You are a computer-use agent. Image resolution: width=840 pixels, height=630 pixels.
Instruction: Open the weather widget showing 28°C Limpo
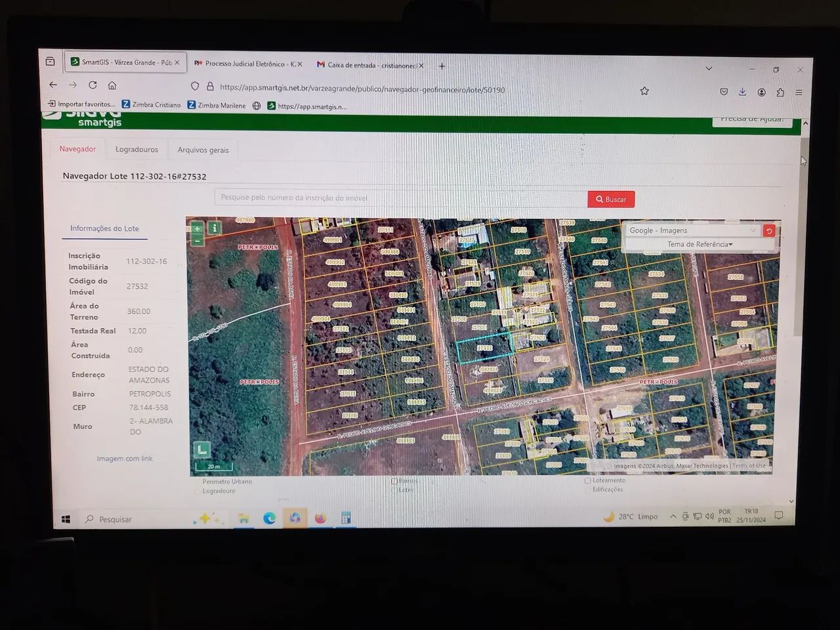click(630, 516)
